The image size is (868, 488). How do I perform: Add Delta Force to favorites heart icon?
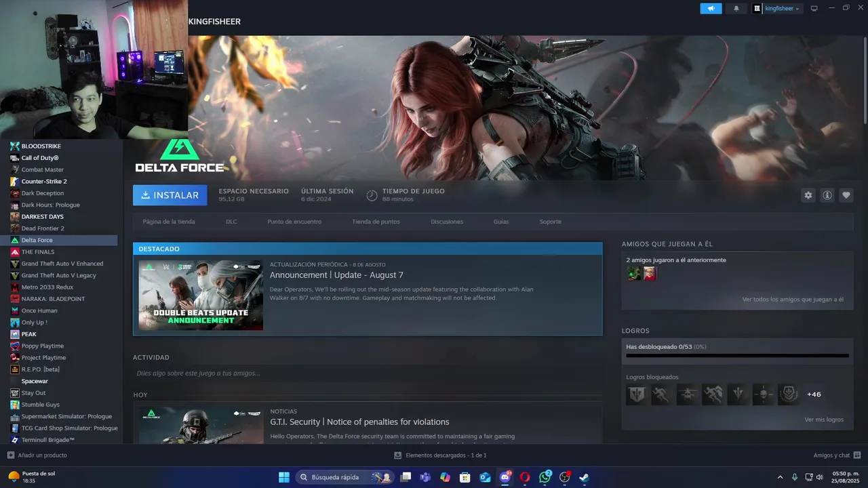[x=846, y=195]
